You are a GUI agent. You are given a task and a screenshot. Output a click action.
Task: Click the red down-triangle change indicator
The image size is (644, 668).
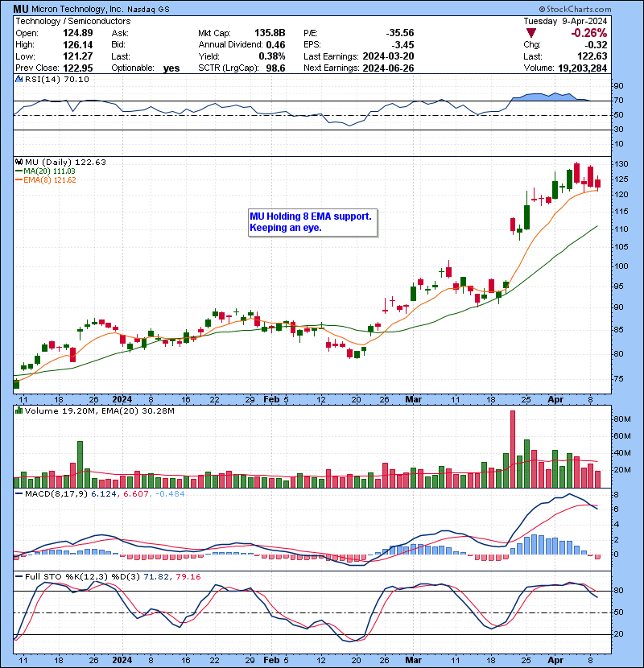pos(531,33)
